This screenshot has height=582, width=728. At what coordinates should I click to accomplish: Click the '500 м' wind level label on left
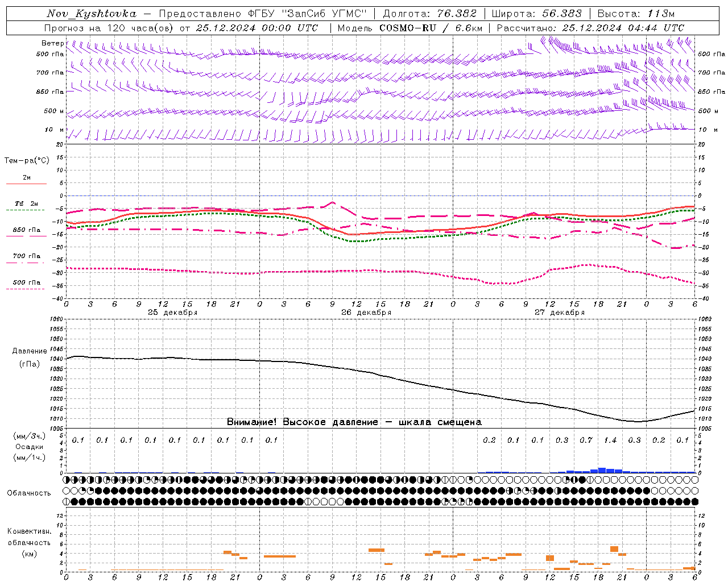coord(54,111)
